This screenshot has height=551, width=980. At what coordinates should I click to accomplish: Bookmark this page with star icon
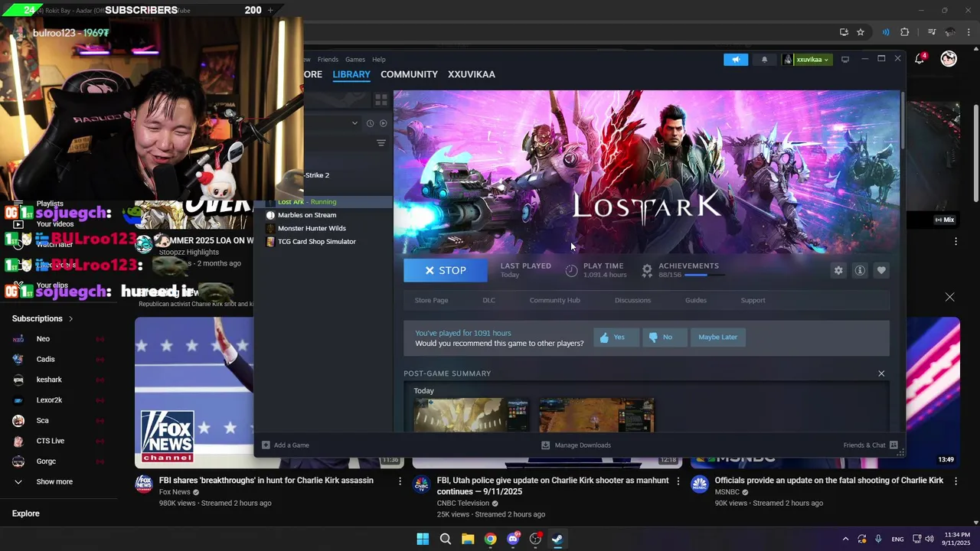tap(861, 32)
